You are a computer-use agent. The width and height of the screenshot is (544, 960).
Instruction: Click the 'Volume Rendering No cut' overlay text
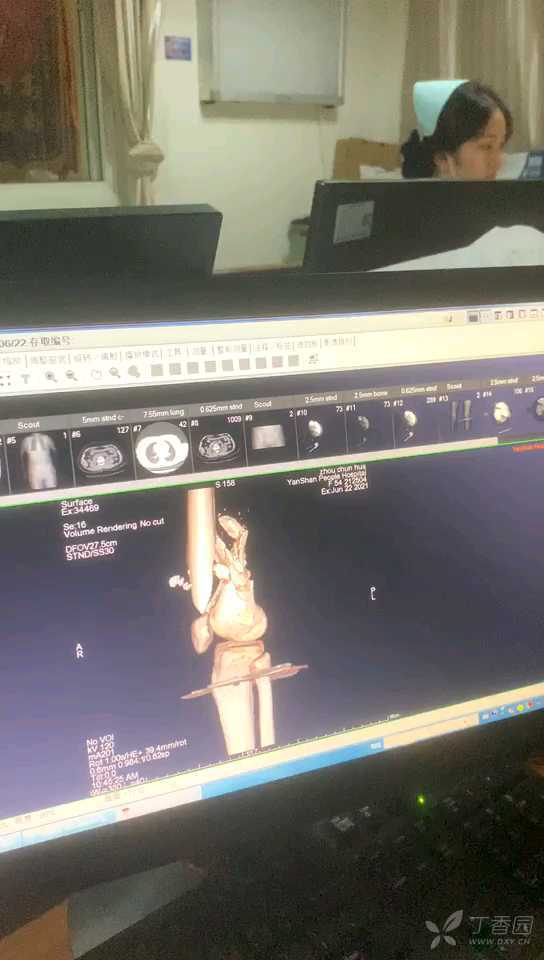click(114, 528)
